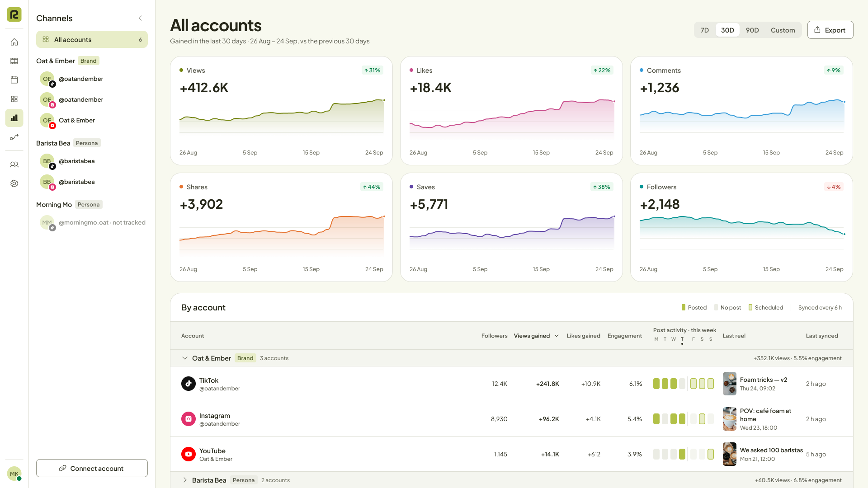Click the green R app logo

click(14, 14)
